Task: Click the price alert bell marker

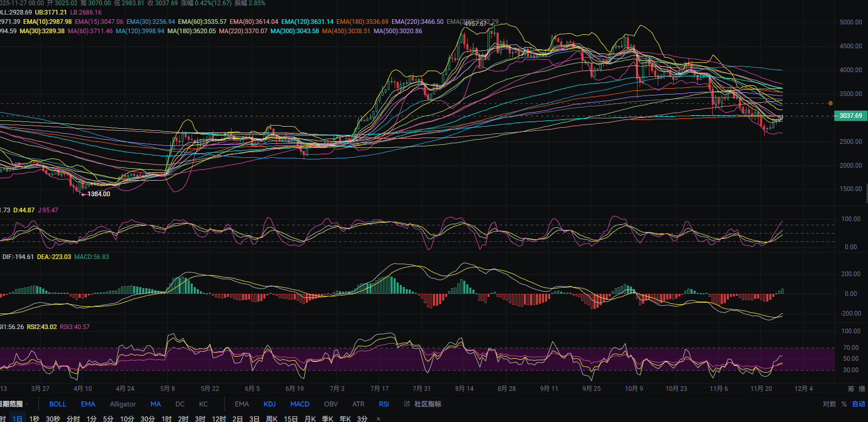Action: click(x=831, y=103)
